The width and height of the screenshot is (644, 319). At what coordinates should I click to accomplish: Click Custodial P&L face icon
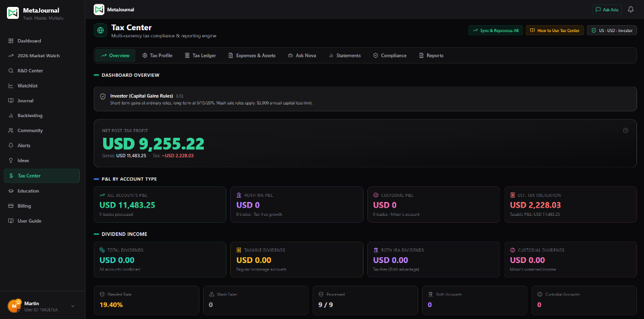tap(376, 195)
